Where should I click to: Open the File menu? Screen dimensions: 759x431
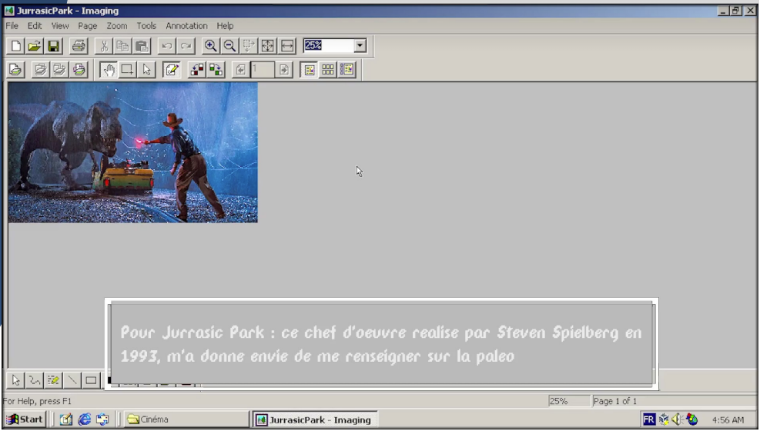12,26
